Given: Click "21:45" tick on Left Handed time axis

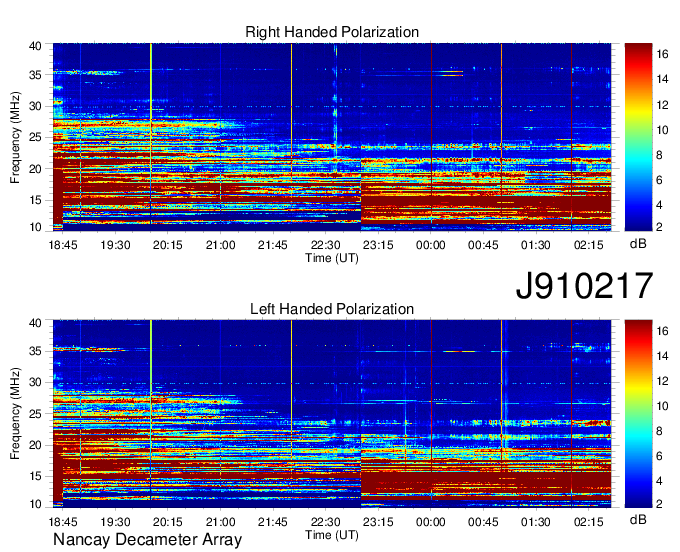Looking at the screenshot, I should 273,522.
